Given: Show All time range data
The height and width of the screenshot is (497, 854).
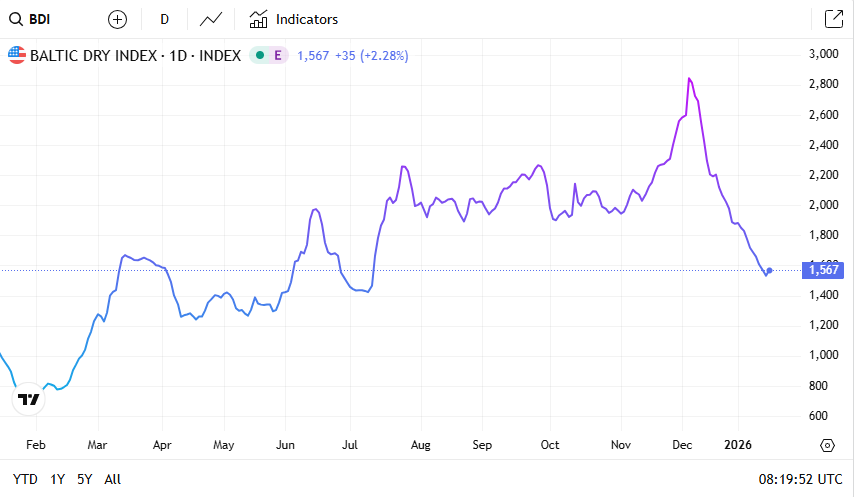Looking at the screenshot, I should tap(112, 479).
